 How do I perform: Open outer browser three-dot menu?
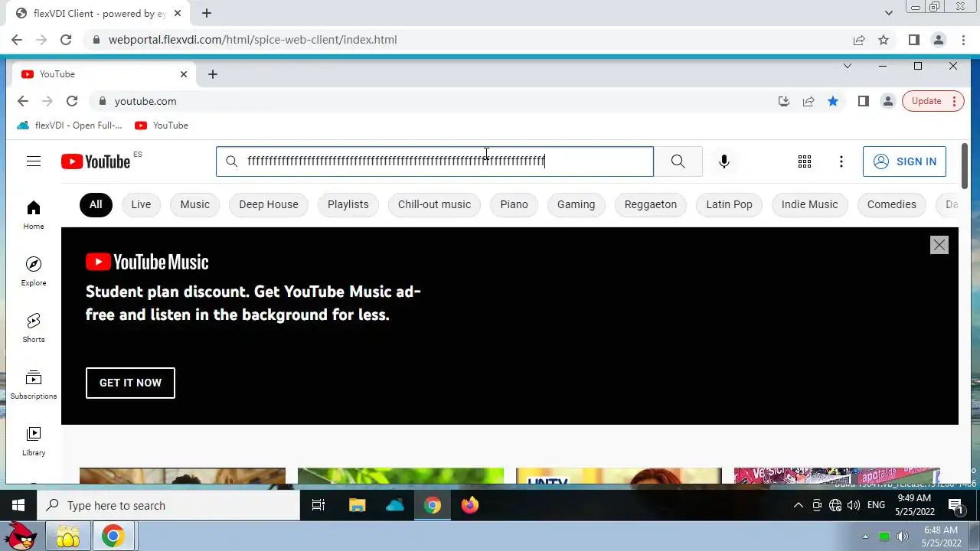[x=963, y=40]
